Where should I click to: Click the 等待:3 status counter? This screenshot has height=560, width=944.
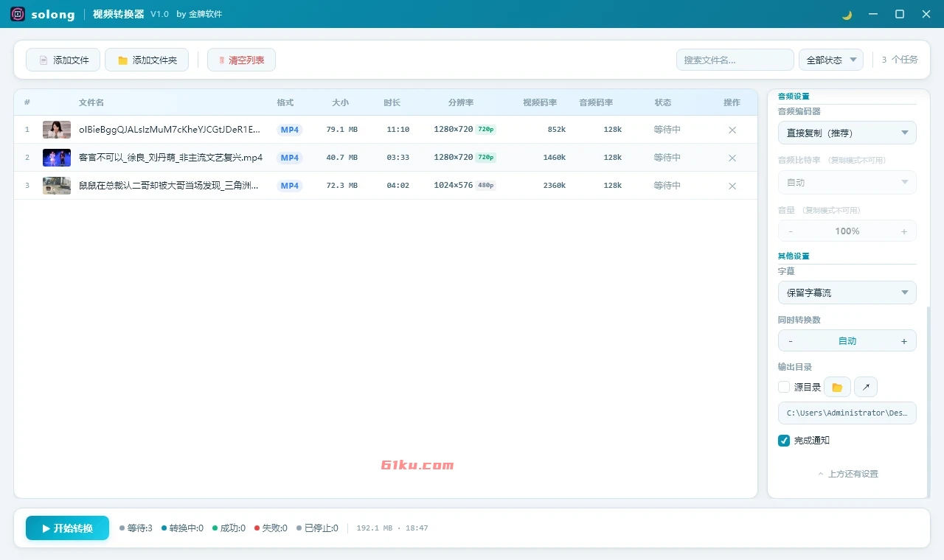coord(136,528)
